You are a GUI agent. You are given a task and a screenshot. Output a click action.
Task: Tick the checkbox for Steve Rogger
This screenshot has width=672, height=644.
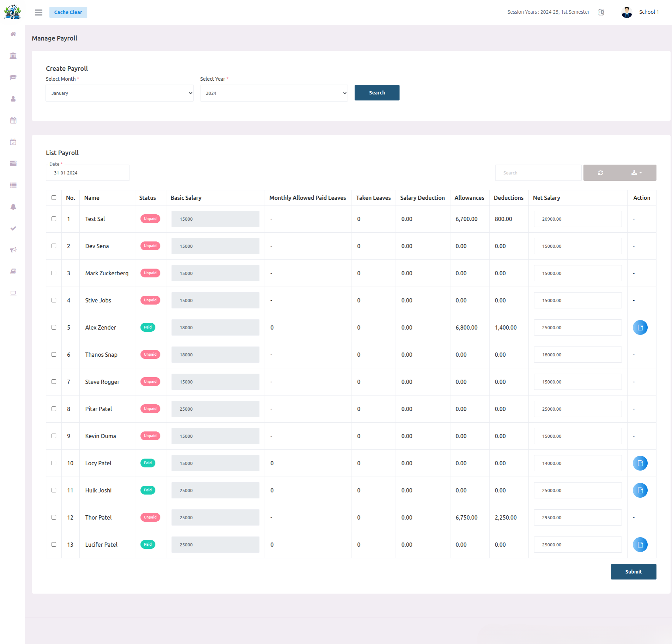click(x=54, y=382)
